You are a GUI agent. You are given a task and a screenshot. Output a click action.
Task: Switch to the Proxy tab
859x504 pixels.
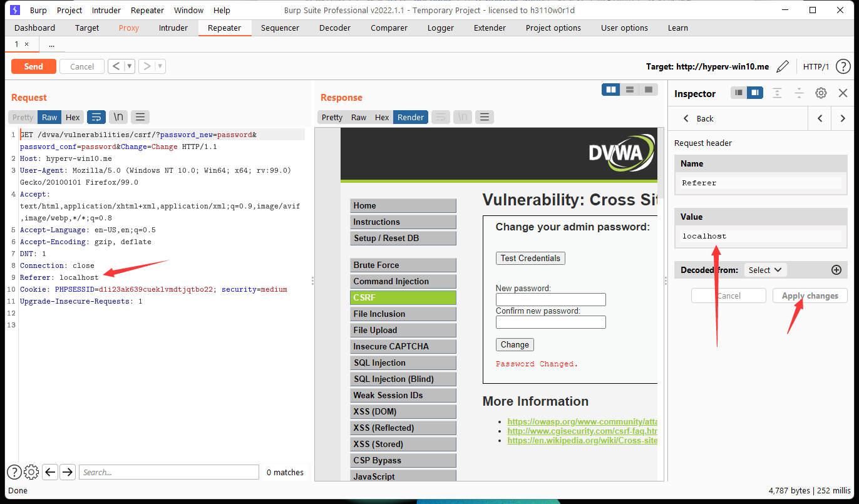(129, 28)
